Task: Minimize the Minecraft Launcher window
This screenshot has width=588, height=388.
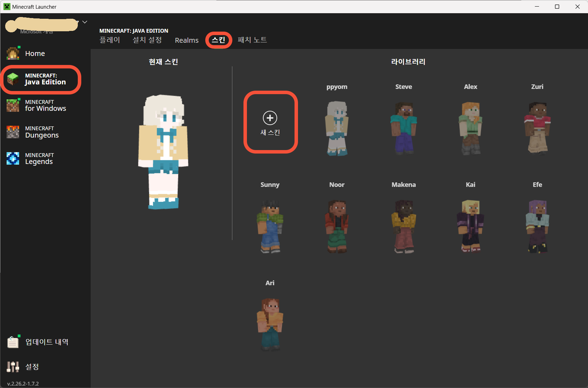Action: 537,7
